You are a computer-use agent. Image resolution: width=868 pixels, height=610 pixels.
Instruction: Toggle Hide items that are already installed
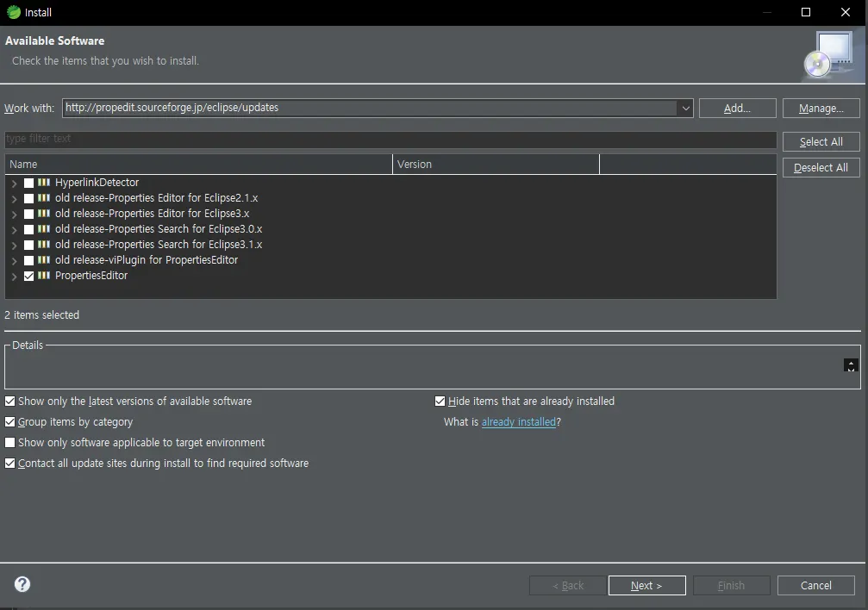440,401
